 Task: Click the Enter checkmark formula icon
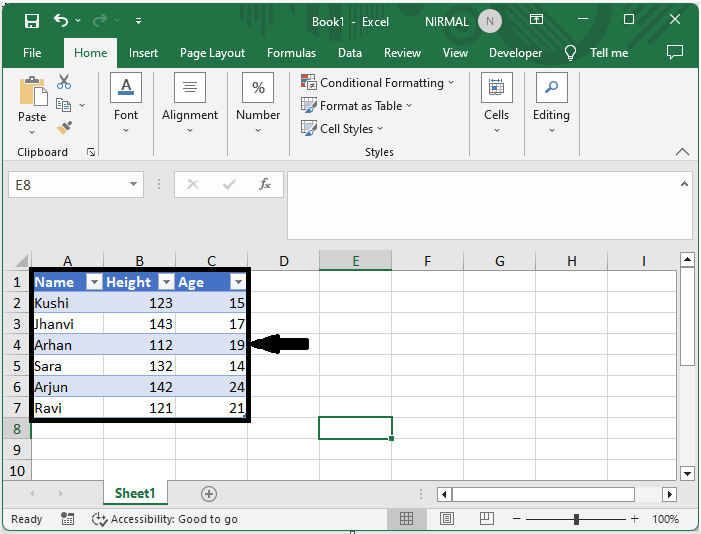point(229,184)
